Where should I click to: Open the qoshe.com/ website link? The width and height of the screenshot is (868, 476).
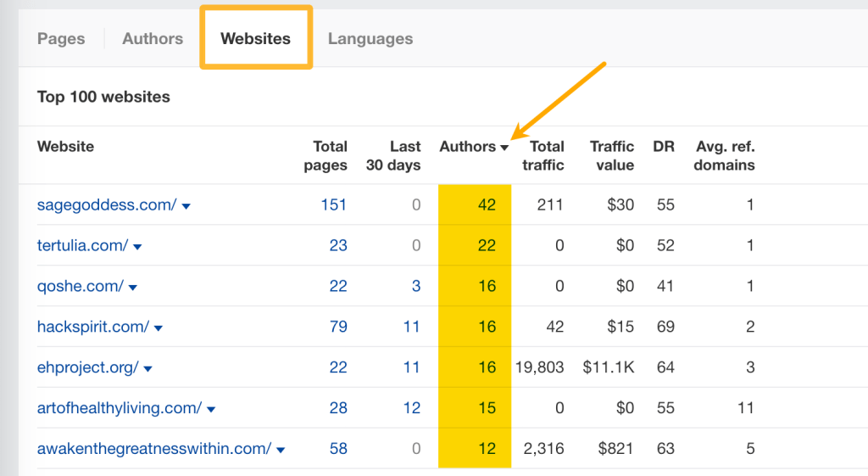(x=81, y=287)
